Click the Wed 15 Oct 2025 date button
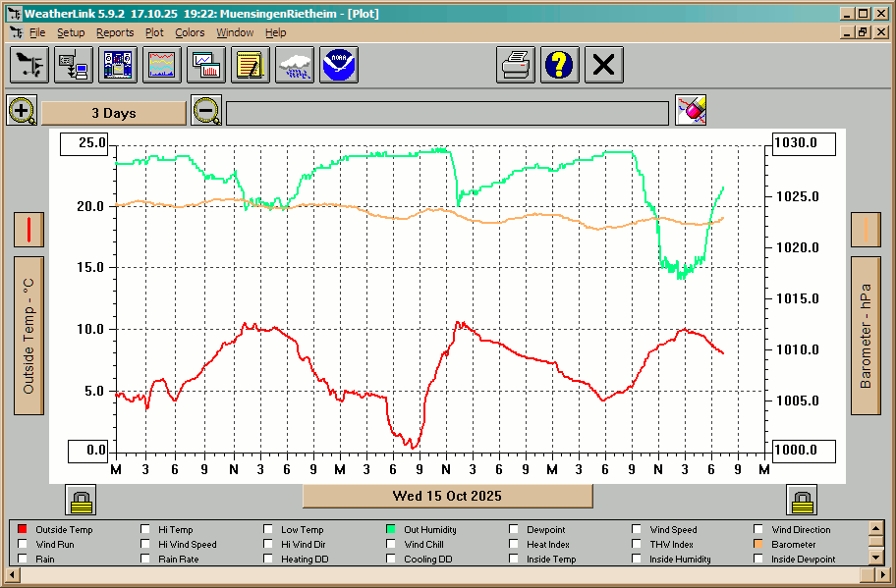Image resolution: width=896 pixels, height=588 pixels. [x=447, y=496]
